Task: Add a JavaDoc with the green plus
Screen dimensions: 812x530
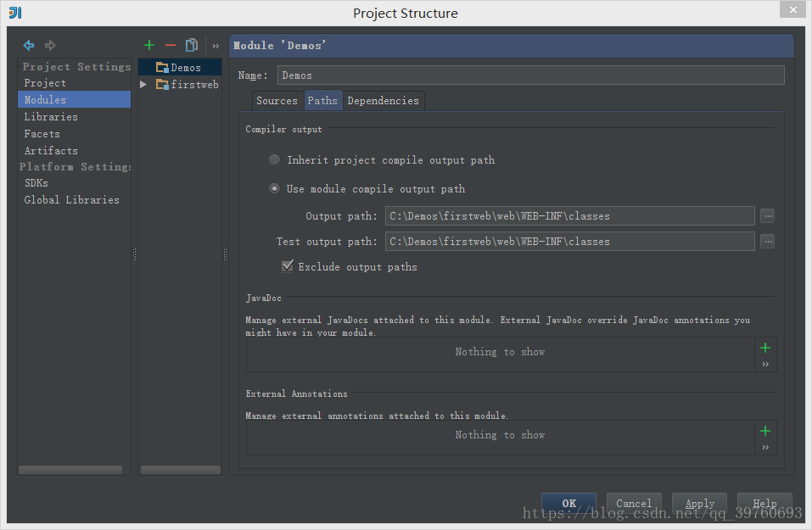Action: (765, 348)
